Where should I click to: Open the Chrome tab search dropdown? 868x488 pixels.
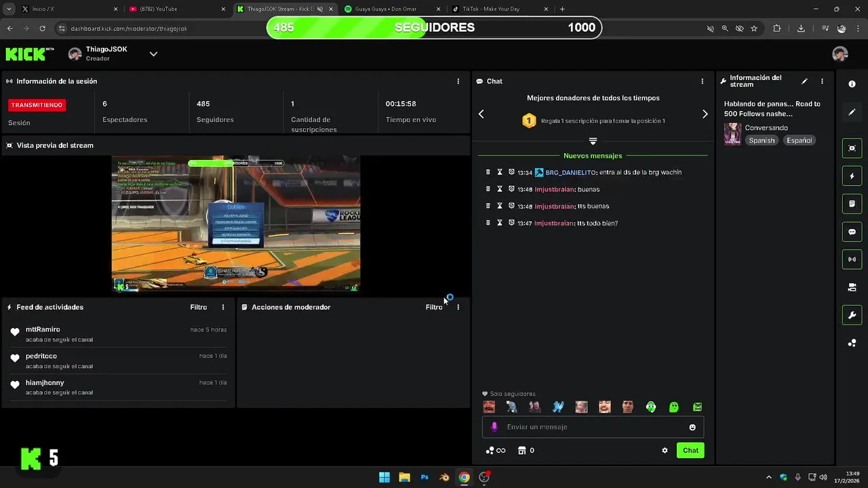coord(9,9)
